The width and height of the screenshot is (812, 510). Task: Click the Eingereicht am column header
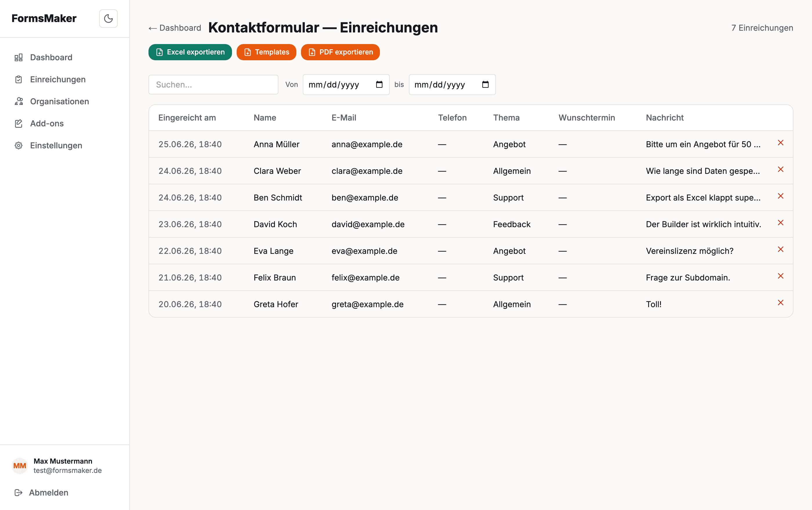click(x=187, y=118)
